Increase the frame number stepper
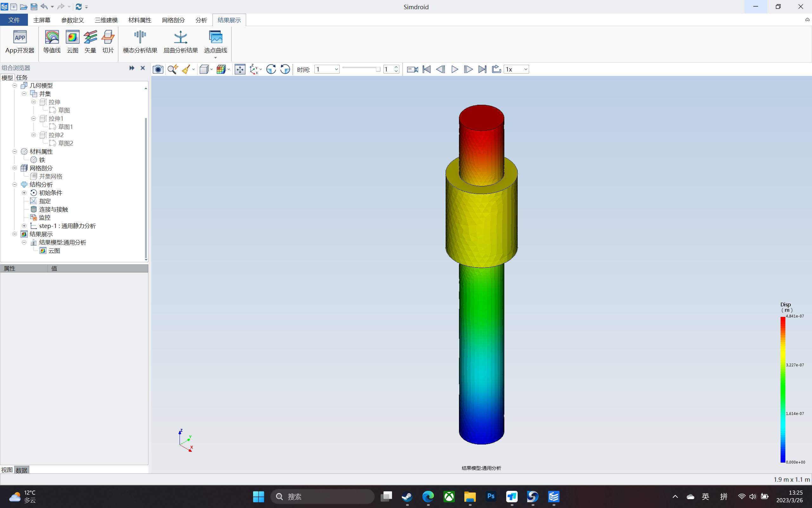 396,67
